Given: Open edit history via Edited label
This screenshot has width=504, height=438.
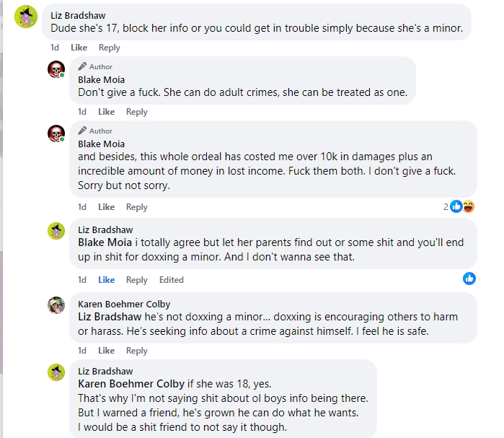Looking at the screenshot, I should tap(172, 280).
